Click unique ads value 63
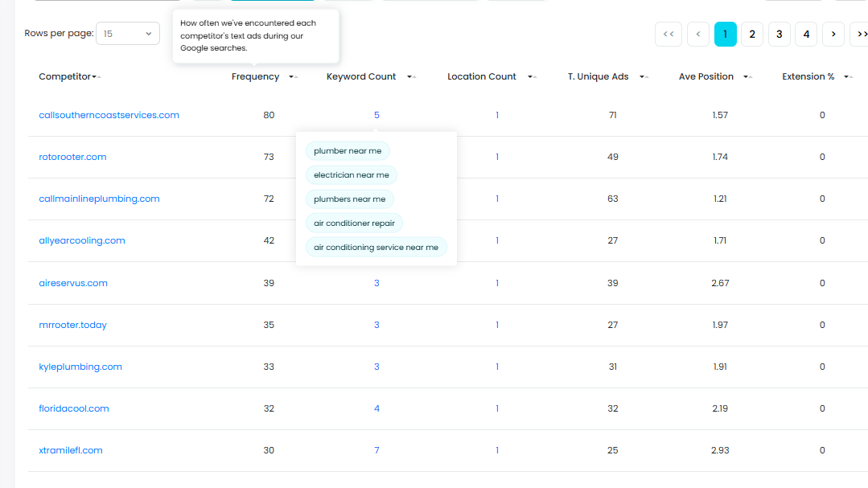 click(x=612, y=199)
